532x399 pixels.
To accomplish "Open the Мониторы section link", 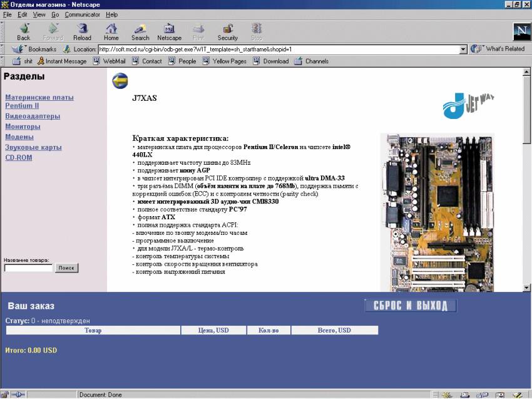I will click(23, 127).
